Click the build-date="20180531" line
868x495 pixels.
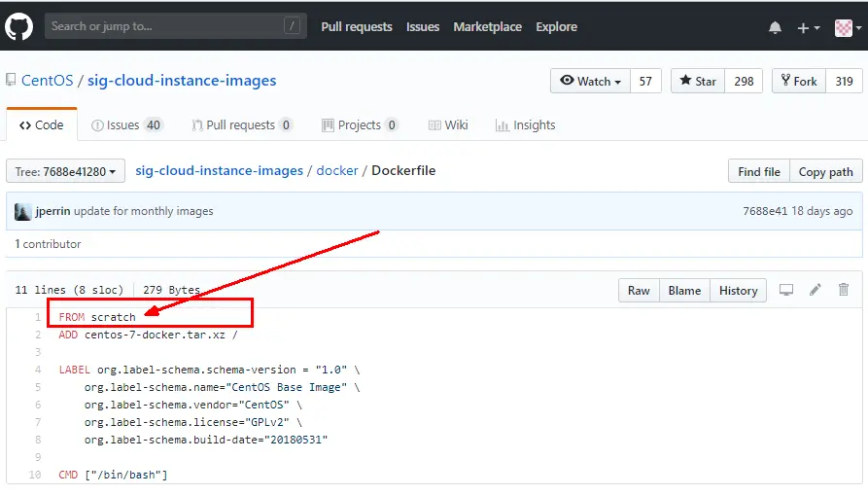click(206, 440)
